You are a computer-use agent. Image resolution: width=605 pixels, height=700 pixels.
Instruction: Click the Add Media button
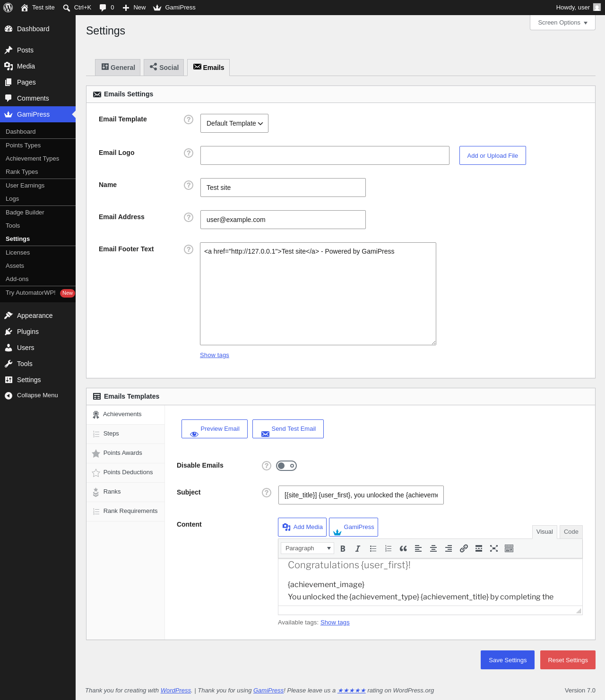(x=302, y=527)
